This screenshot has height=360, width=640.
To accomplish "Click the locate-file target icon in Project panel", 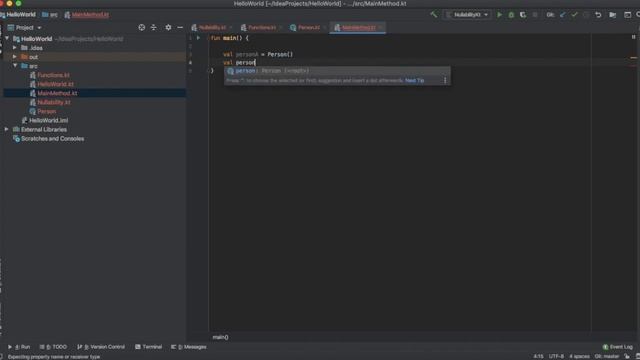I will click(142, 27).
